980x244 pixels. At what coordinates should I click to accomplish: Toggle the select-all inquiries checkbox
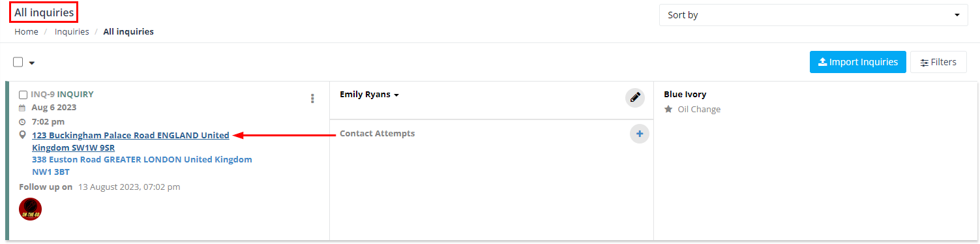(x=18, y=62)
